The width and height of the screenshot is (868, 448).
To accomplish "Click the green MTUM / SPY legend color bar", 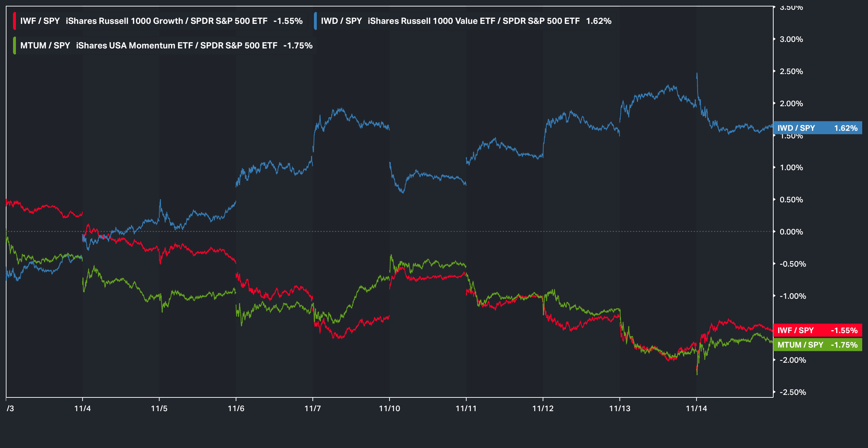I will pyautogui.click(x=14, y=46).
